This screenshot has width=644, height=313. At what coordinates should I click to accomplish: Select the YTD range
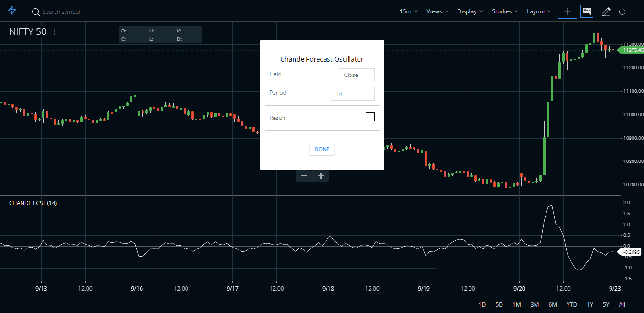[572, 305]
